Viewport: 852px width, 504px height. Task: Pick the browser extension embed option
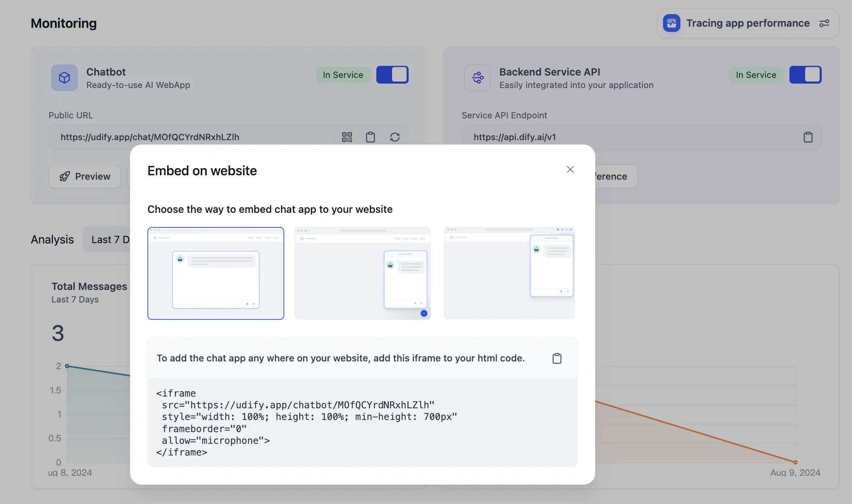[x=509, y=273]
